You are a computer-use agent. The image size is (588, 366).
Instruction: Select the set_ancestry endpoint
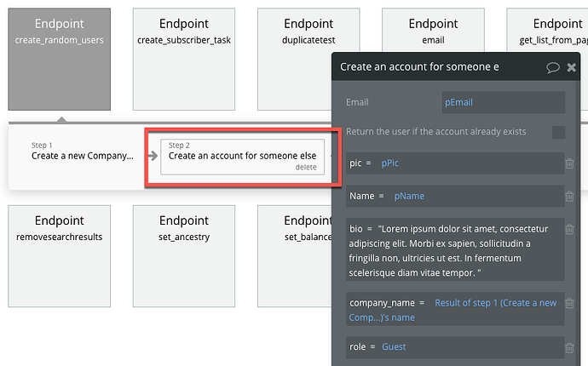(x=184, y=256)
